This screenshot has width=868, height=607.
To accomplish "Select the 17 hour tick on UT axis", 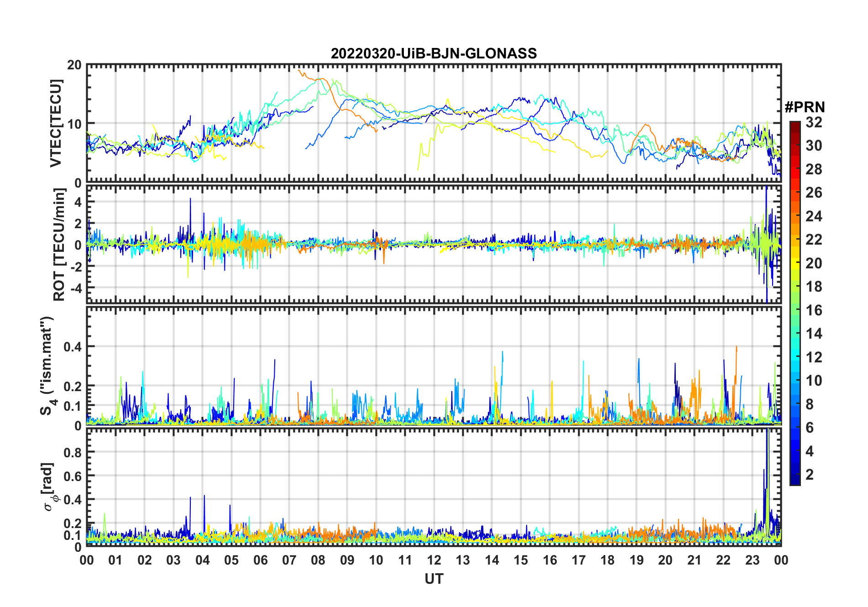I will tap(579, 560).
